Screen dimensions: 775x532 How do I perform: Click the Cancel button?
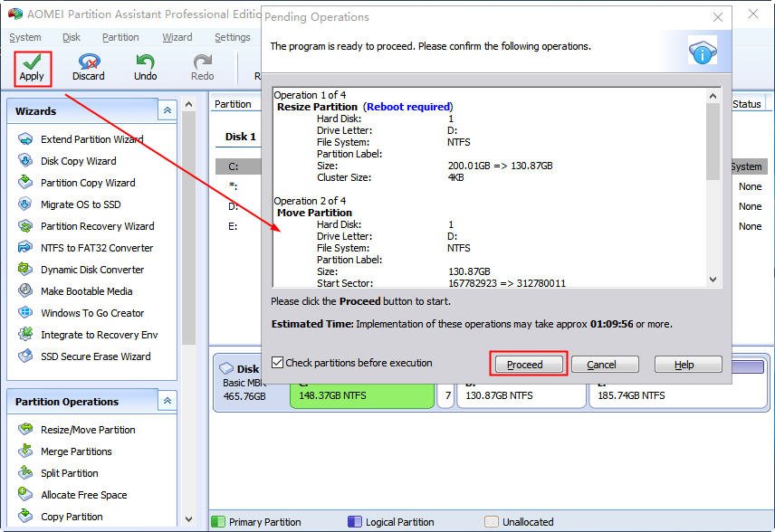coord(605,365)
